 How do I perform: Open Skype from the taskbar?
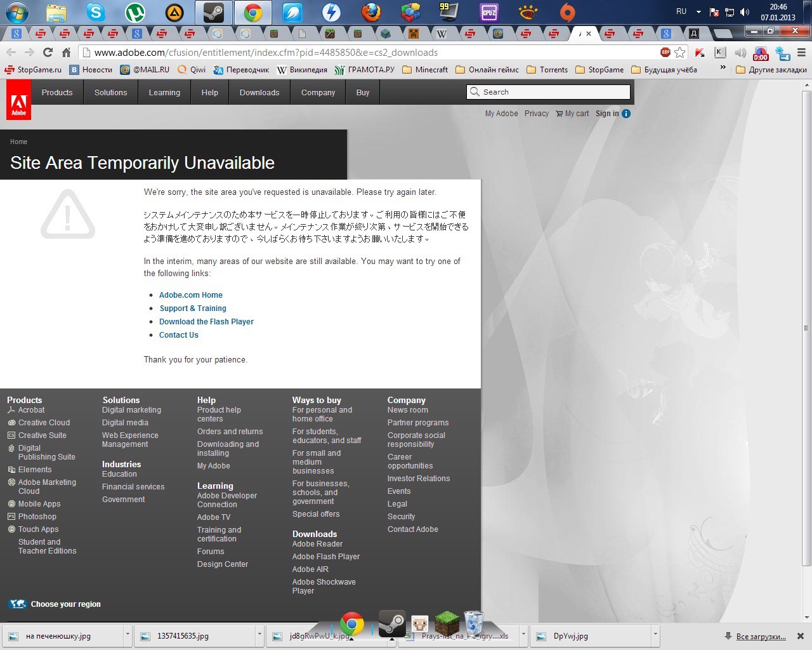(x=96, y=12)
